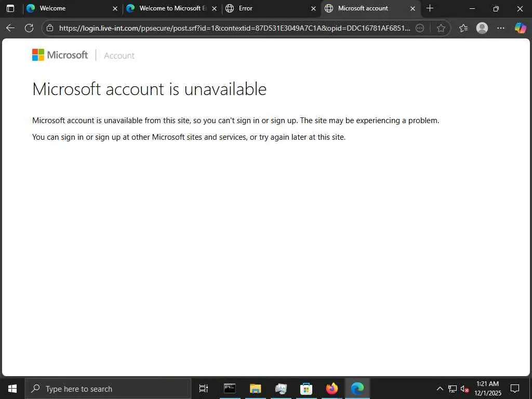Open a new tab with plus button
The width and height of the screenshot is (532, 399).
[x=430, y=8]
